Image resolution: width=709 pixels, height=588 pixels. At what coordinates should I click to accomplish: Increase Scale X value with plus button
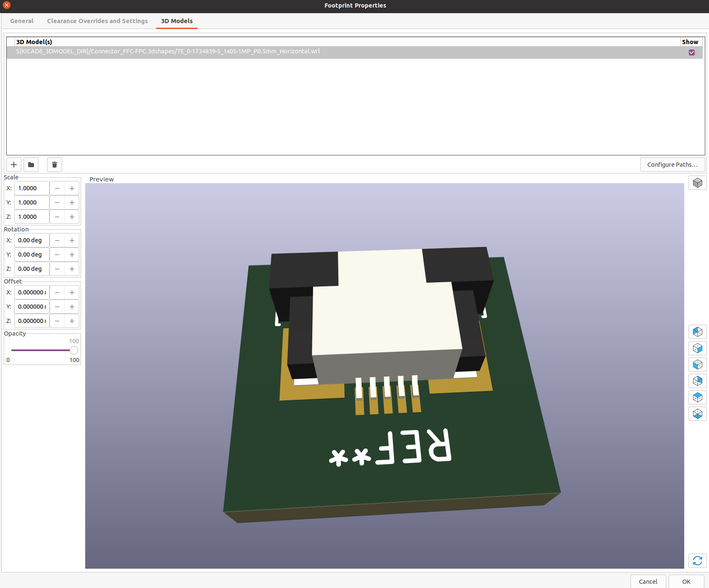tap(72, 189)
